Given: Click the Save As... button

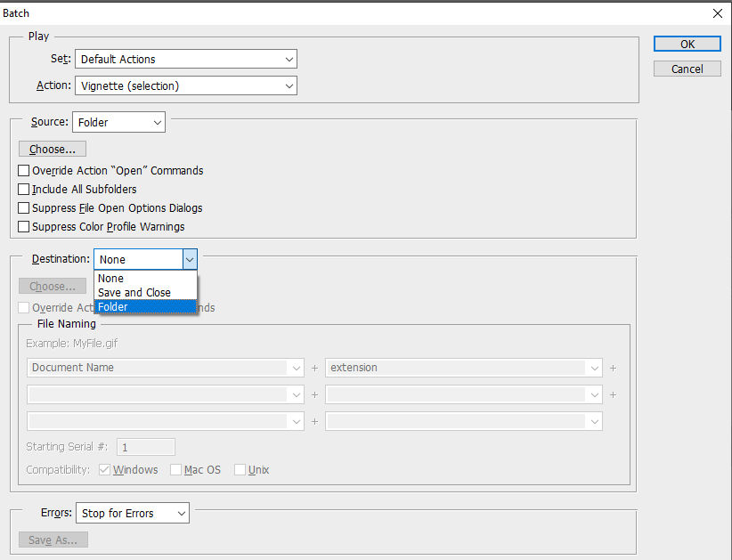Looking at the screenshot, I should pyautogui.click(x=53, y=540).
